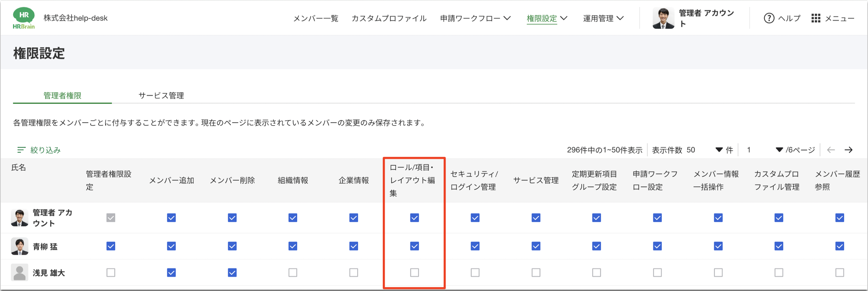Viewport: 868px width, 291px height.
Task: Switch to サービス管理 tab
Action: (x=161, y=96)
